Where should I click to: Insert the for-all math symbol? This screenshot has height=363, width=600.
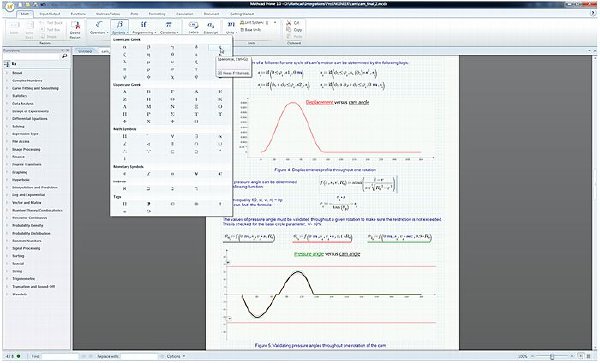pyautogui.click(x=172, y=136)
